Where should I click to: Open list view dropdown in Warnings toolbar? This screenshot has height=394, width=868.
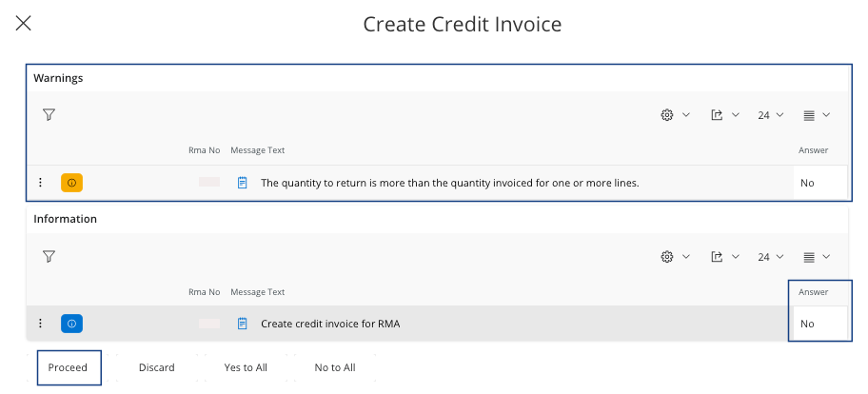pos(816,115)
